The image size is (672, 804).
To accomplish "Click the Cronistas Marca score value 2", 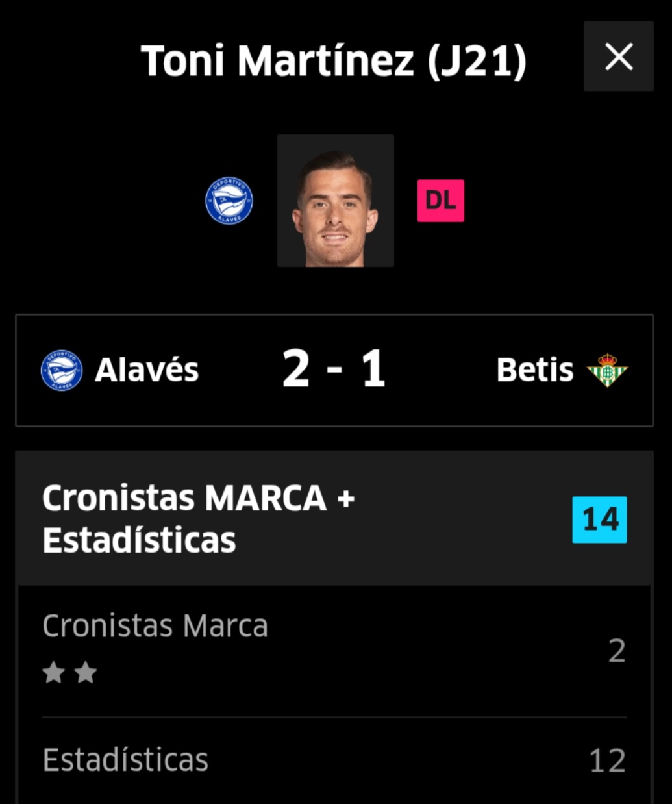I will tap(616, 651).
